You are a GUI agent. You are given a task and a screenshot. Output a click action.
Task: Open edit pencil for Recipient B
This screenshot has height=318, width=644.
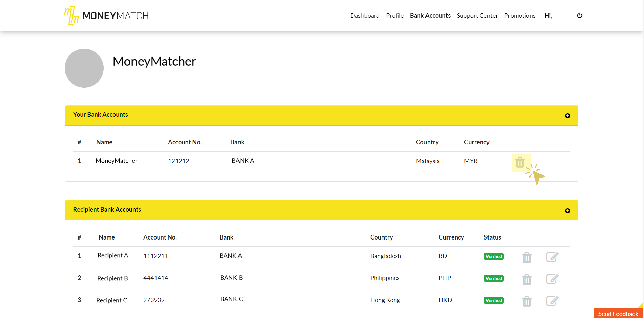[552, 279]
